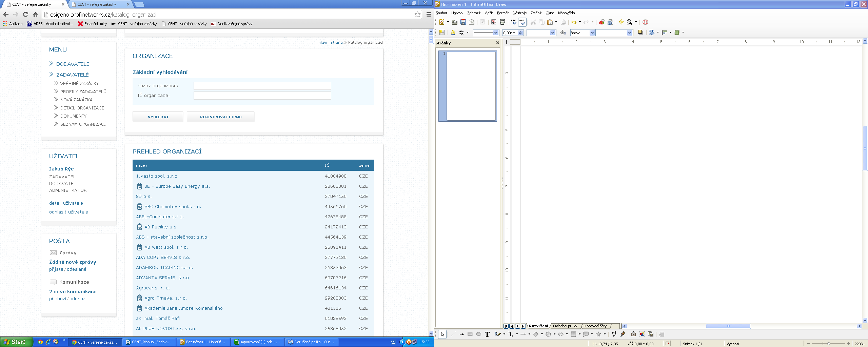The height and width of the screenshot is (347, 868).
Task: Open DODAVATELÉ menu link
Action: pyautogui.click(x=73, y=64)
